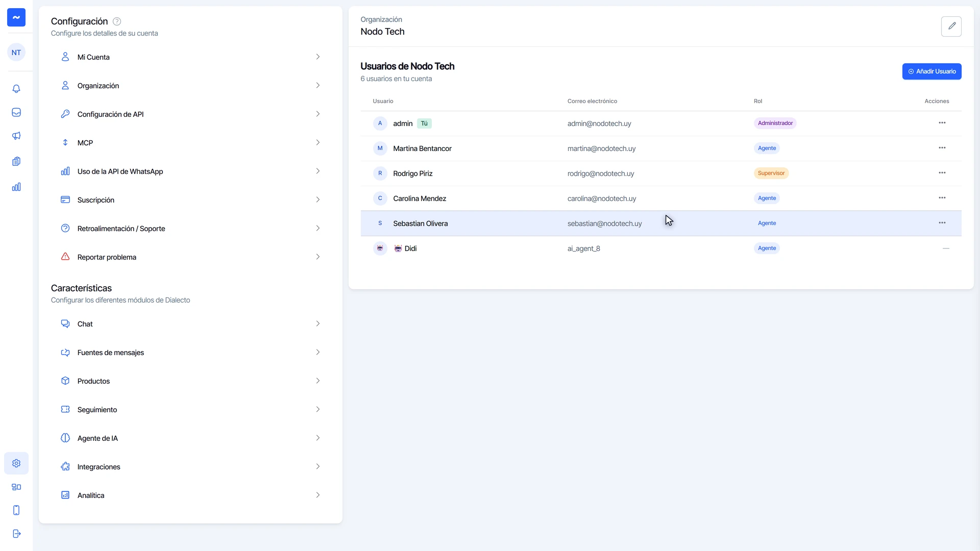Click the Supervisor role badge
Screen dimensions: 980x551
(x=771, y=173)
